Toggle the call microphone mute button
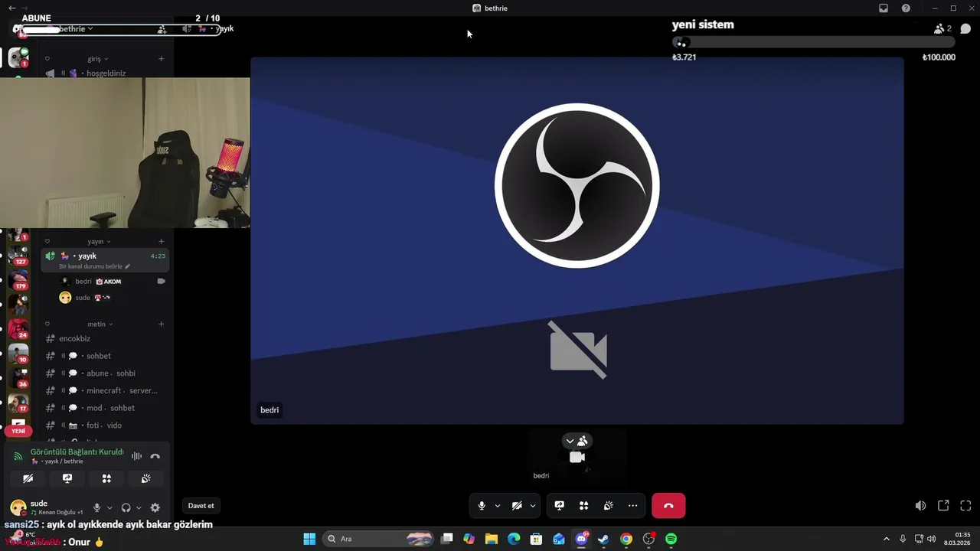The height and width of the screenshot is (551, 980). click(x=482, y=506)
